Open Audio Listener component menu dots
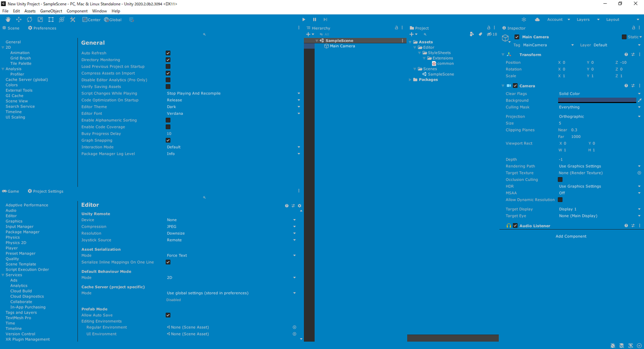Image resolution: width=644 pixels, height=349 pixels. coord(639,226)
